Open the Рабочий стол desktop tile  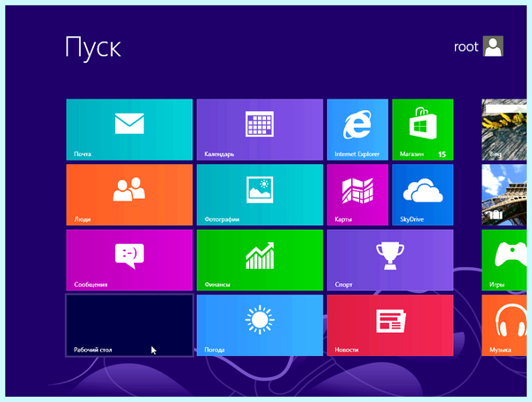point(129,326)
